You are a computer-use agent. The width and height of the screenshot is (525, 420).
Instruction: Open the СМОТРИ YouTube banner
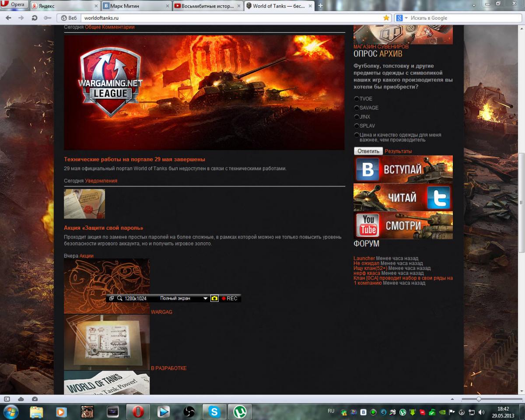403,225
